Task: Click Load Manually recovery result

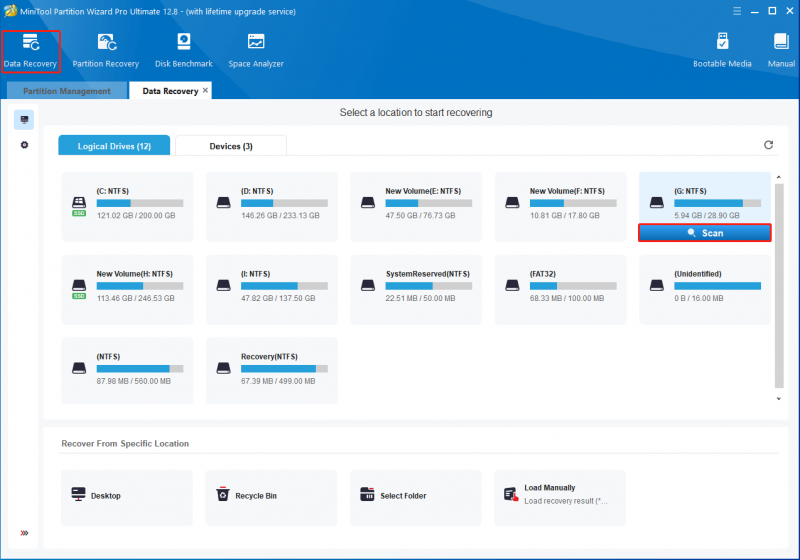Action: click(x=560, y=497)
